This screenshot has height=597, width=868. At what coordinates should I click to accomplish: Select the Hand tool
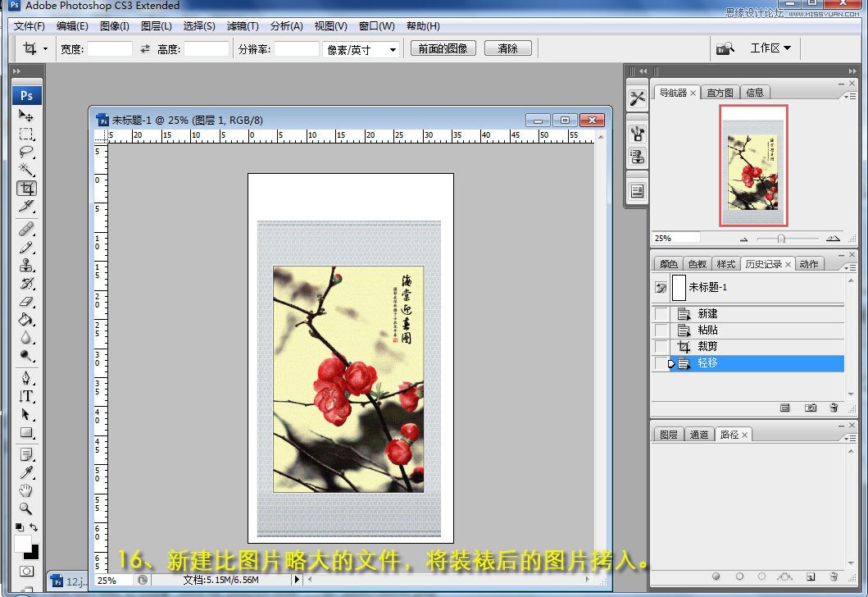(26, 490)
